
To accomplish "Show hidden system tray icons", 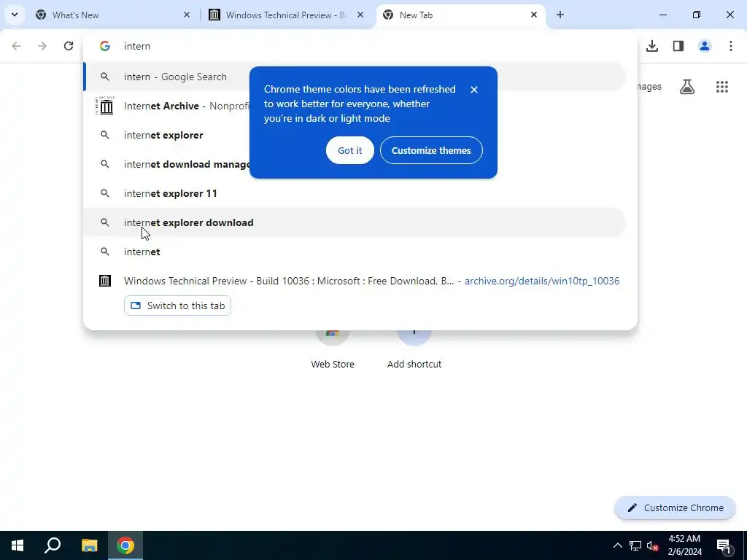I will tap(617, 545).
